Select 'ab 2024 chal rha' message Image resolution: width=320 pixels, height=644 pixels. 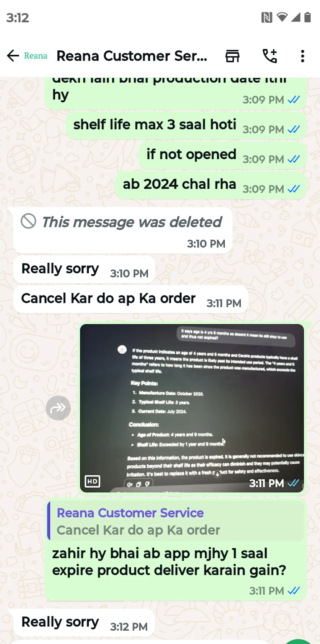tap(211, 185)
